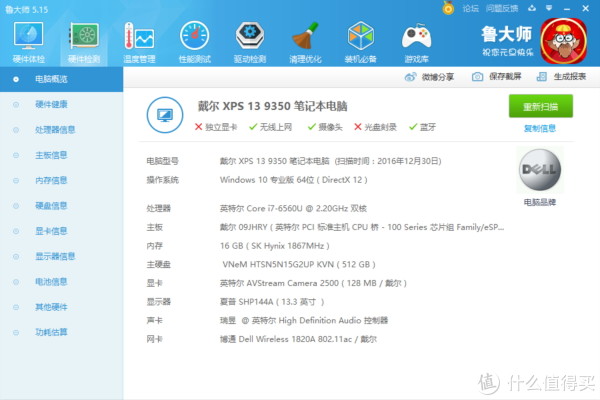Close the 鲁大师 window
This screenshot has height=400, width=600.
click(585, 8)
